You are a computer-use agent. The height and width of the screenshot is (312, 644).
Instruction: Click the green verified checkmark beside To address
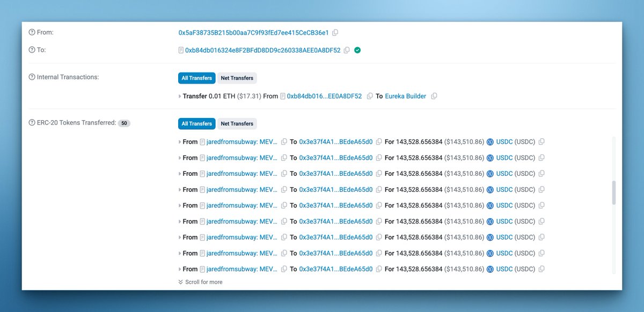coord(357,50)
